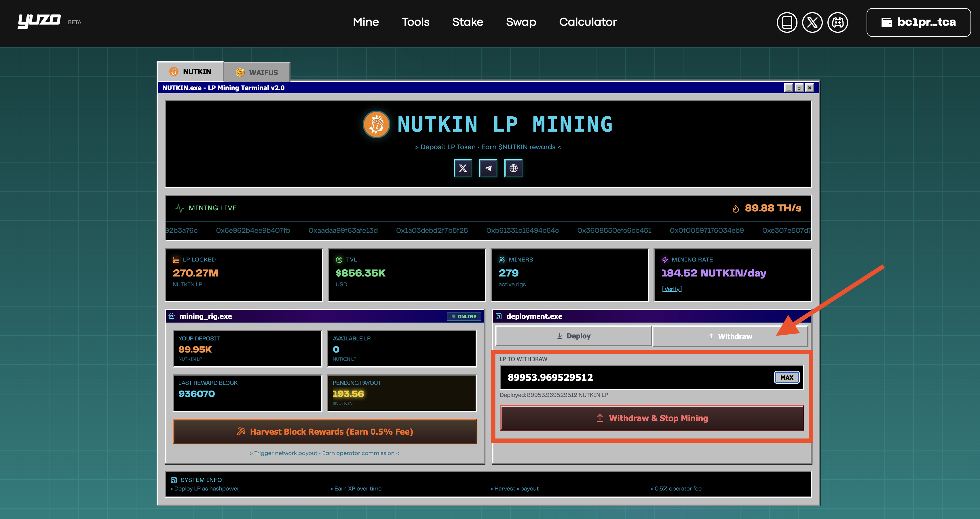The width and height of the screenshot is (980, 519).
Task: Click the NUTKIN acorn coin logo
Action: (x=376, y=124)
